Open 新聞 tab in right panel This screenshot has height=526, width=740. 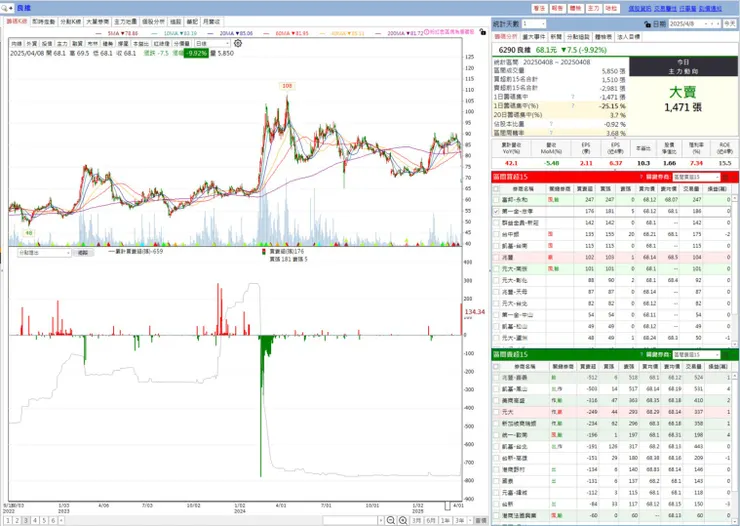pos(556,36)
